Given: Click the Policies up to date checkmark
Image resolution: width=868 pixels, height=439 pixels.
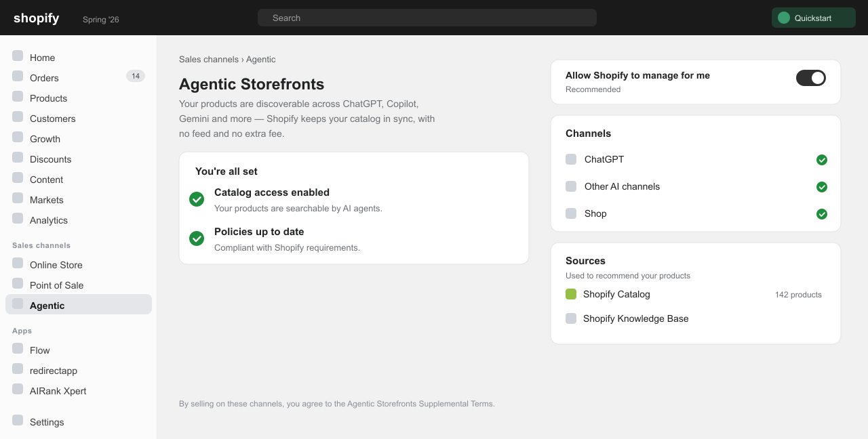Looking at the screenshot, I should click(x=197, y=238).
